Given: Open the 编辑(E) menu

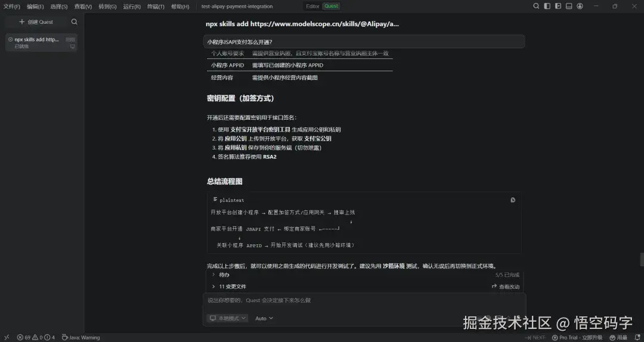Looking at the screenshot, I should pyautogui.click(x=35, y=7).
